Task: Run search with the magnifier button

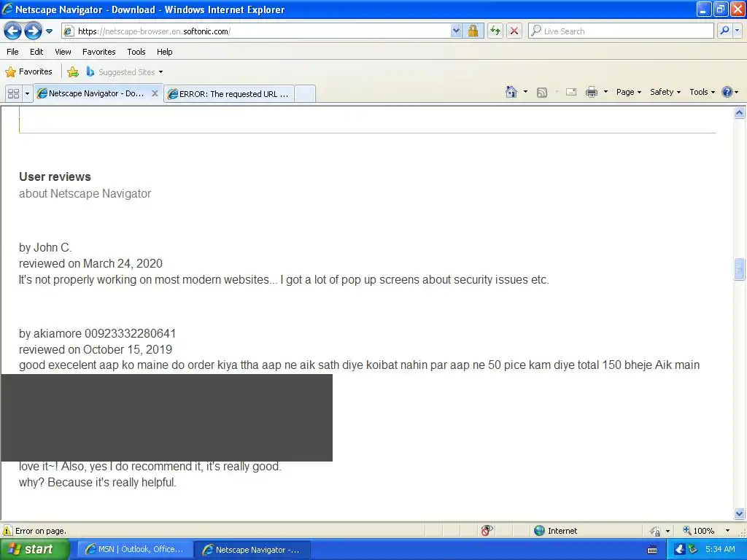Action: coord(724,31)
